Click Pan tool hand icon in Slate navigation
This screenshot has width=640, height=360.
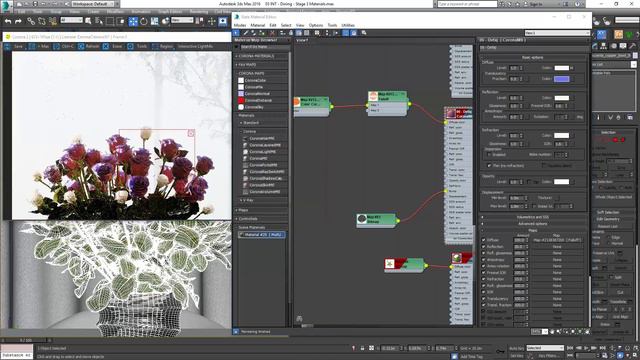[552, 332]
